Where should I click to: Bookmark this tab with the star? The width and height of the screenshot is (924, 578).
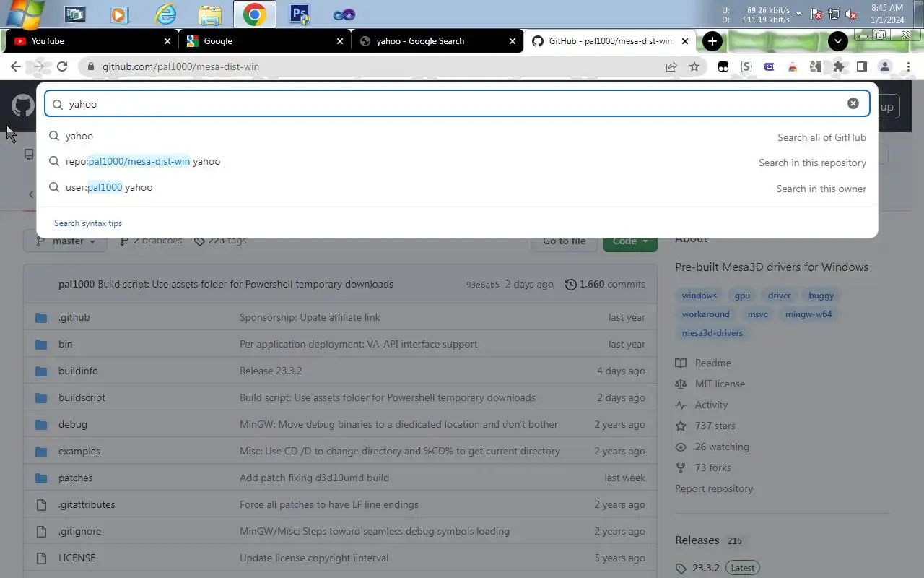[694, 66]
